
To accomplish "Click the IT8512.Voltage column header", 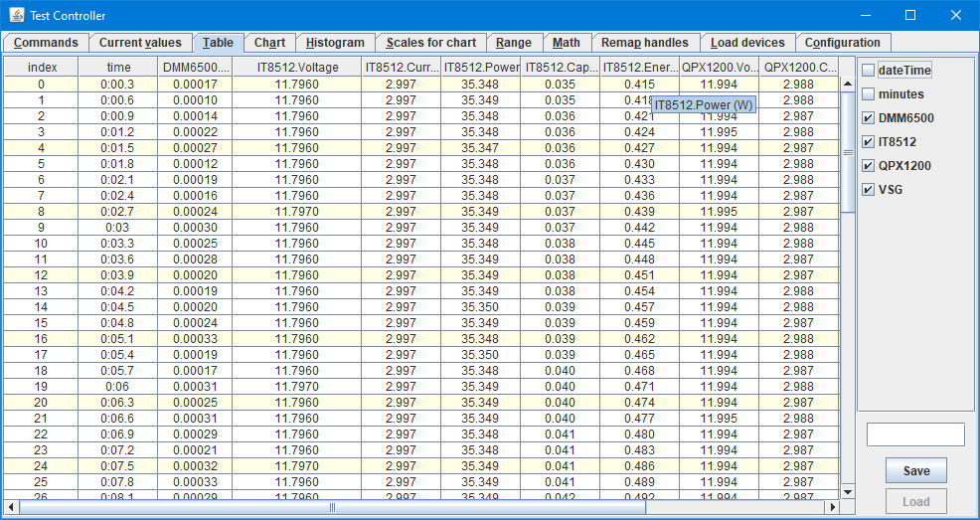I will pos(297,67).
